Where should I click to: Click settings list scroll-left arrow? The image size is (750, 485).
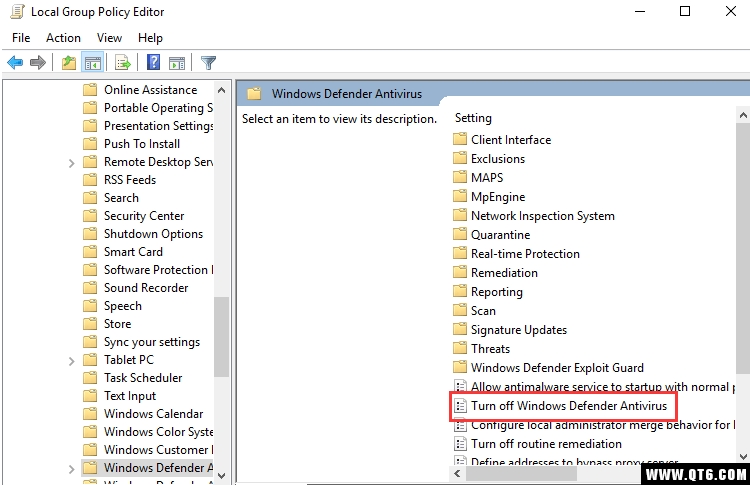(457, 474)
